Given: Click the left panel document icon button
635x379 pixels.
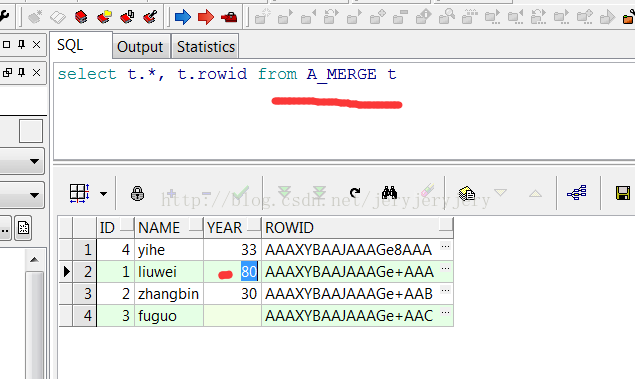Looking at the screenshot, I should pos(23,228).
